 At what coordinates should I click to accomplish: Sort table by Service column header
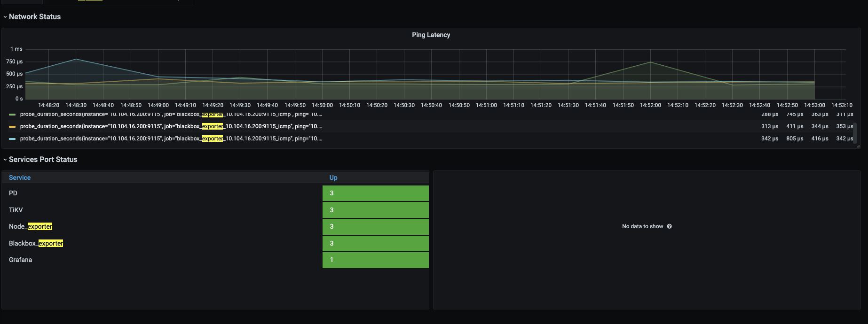click(x=20, y=177)
